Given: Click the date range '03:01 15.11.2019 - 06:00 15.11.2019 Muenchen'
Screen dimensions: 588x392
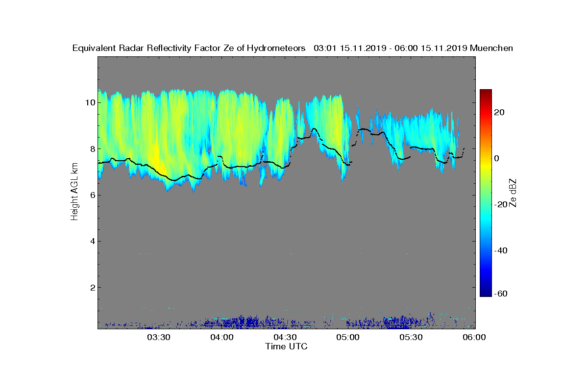Looking at the screenshot, I should [413, 48].
